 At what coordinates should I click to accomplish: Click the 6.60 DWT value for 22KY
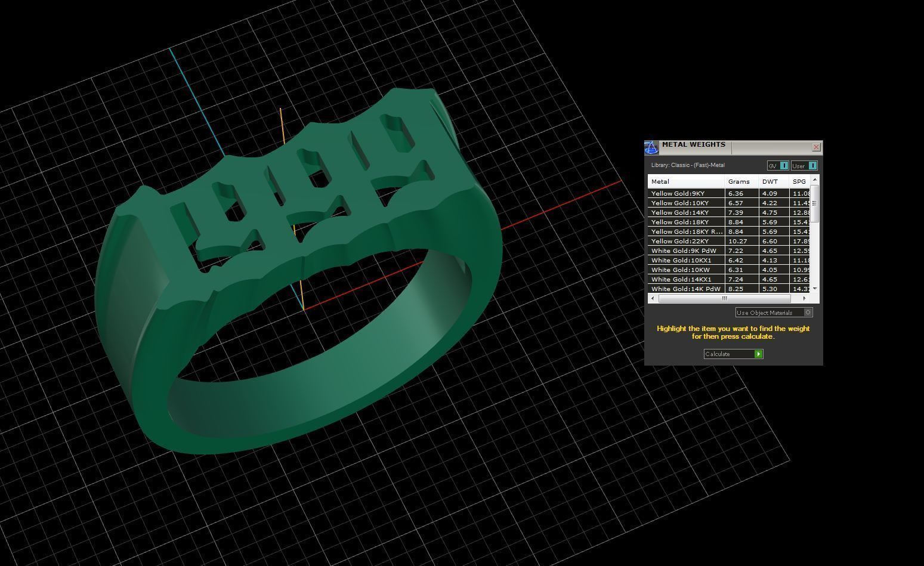(770, 241)
